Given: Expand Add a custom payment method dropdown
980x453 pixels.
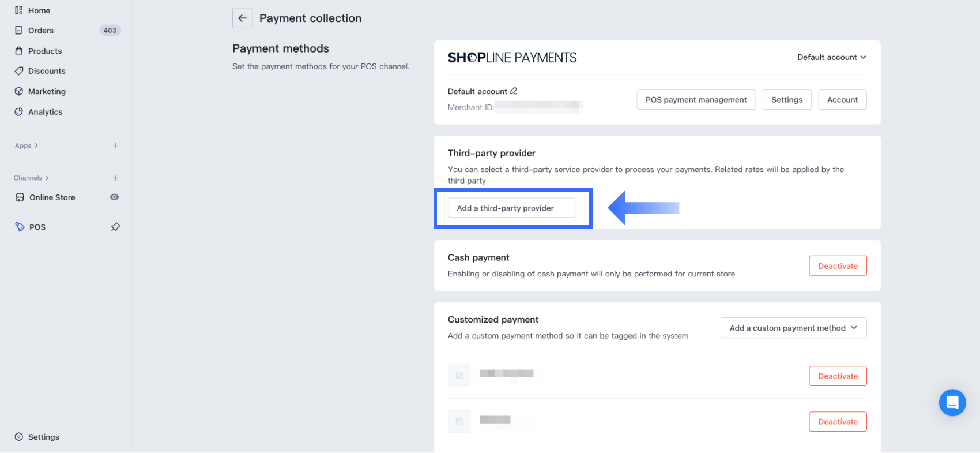Looking at the screenshot, I should click(793, 328).
